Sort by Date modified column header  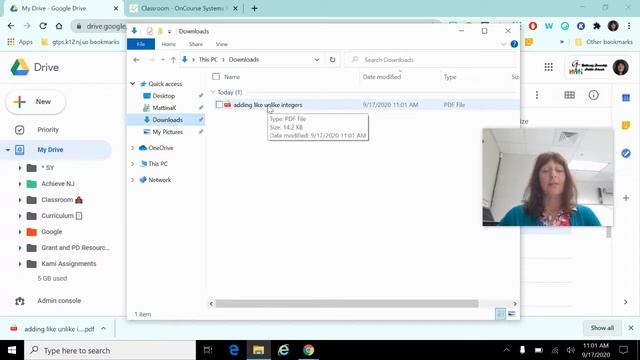(x=382, y=77)
